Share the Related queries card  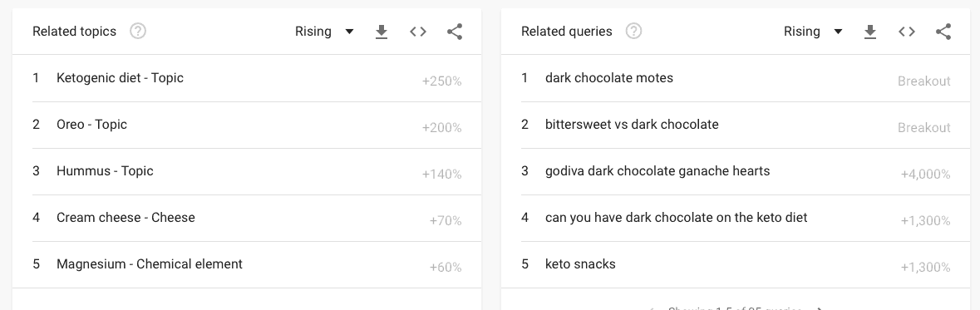(943, 32)
